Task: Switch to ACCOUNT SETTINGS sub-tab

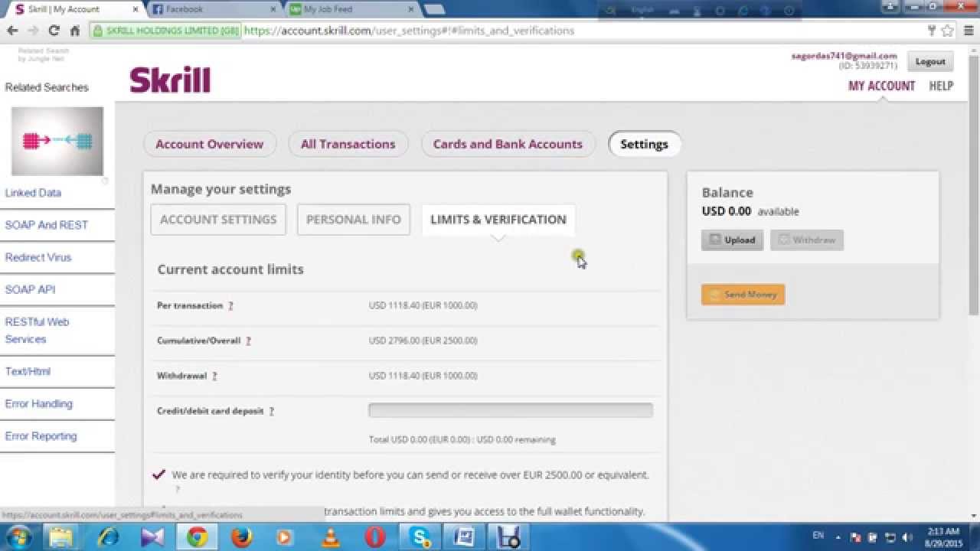Action: pos(218,220)
